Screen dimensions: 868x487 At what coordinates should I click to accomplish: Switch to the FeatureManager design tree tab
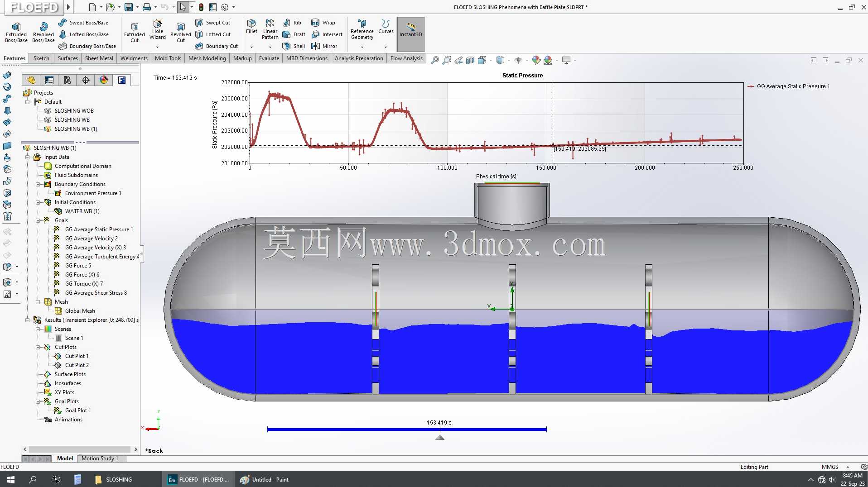click(31, 80)
